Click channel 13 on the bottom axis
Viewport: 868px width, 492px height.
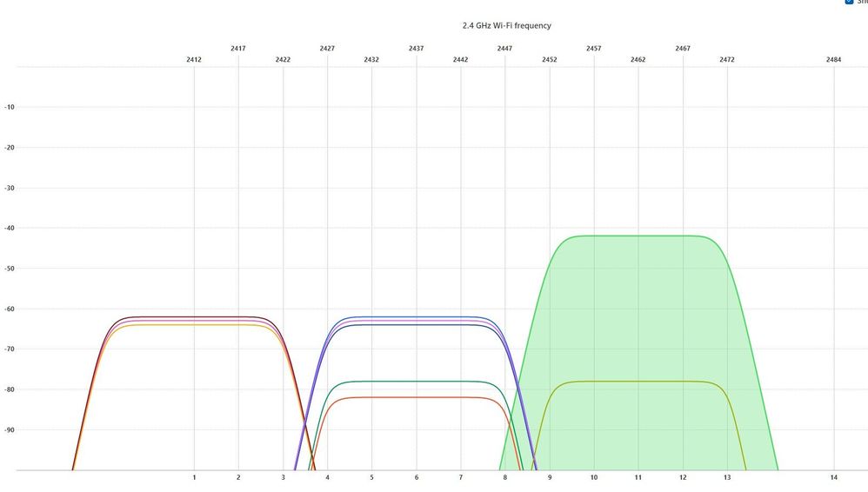tap(727, 478)
